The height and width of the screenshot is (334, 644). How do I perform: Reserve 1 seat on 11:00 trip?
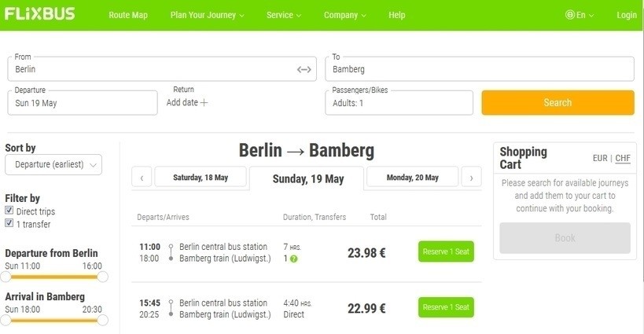click(x=446, y=251)
